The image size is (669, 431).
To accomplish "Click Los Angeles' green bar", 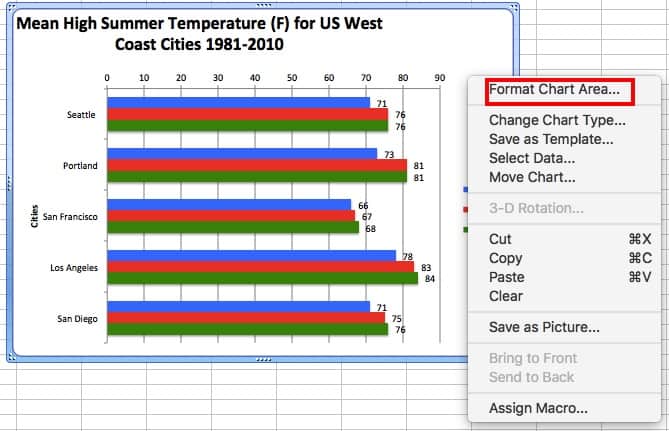I will pyautogui.click(x=262, y=278).
